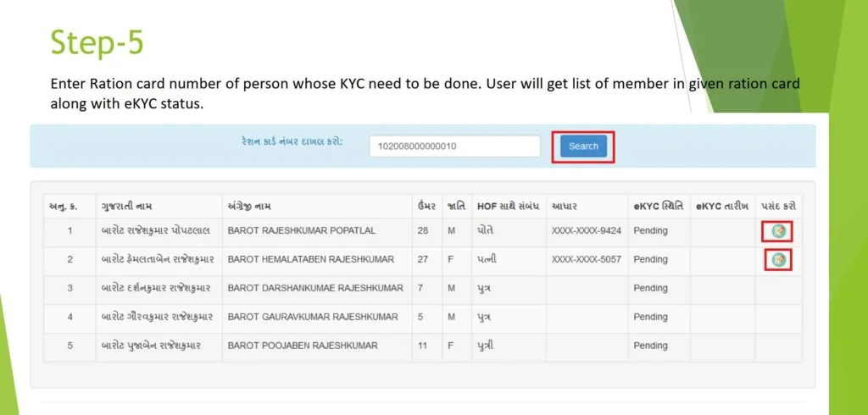Click gender F in Hemalataben row
Screen dimensions: 868x415
click(x=451, y=259)
